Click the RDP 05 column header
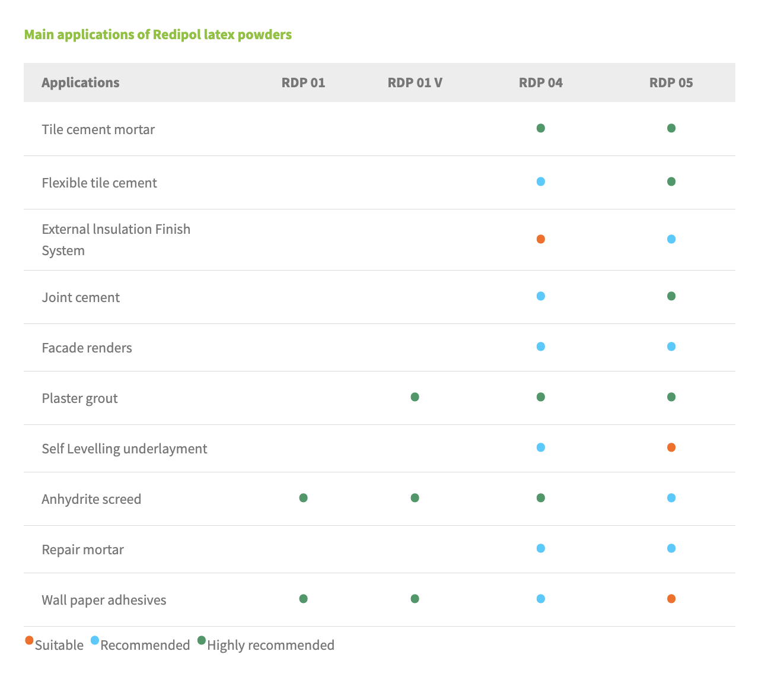 point(671,82)
